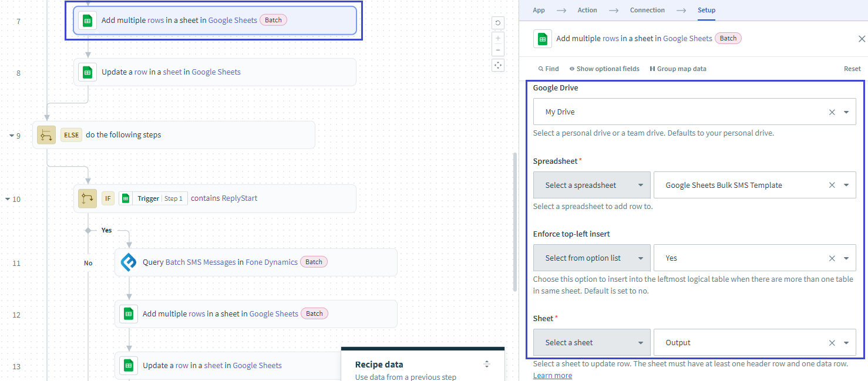Clear the Output sheet selection
The width and height of the screenshot is (868, 381).
point(832,343)
